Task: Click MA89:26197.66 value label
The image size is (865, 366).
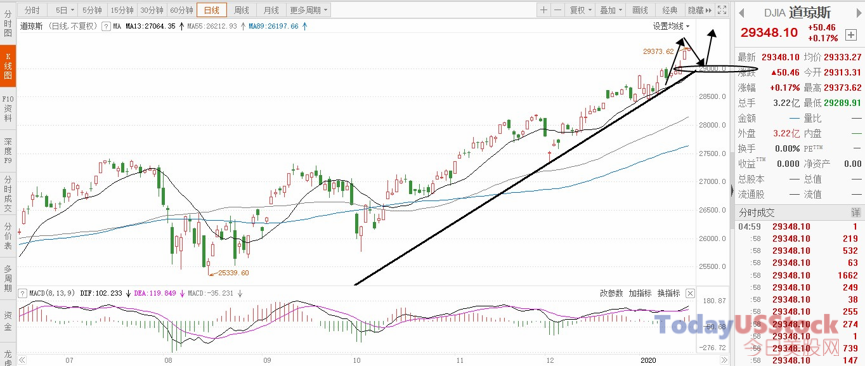Action: (274, 26)
